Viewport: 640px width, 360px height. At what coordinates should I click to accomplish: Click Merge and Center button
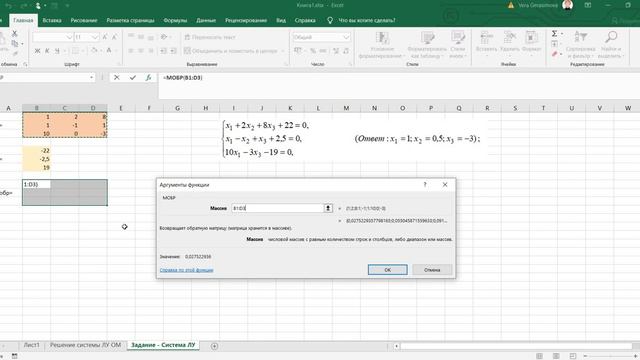coord(231,51)
